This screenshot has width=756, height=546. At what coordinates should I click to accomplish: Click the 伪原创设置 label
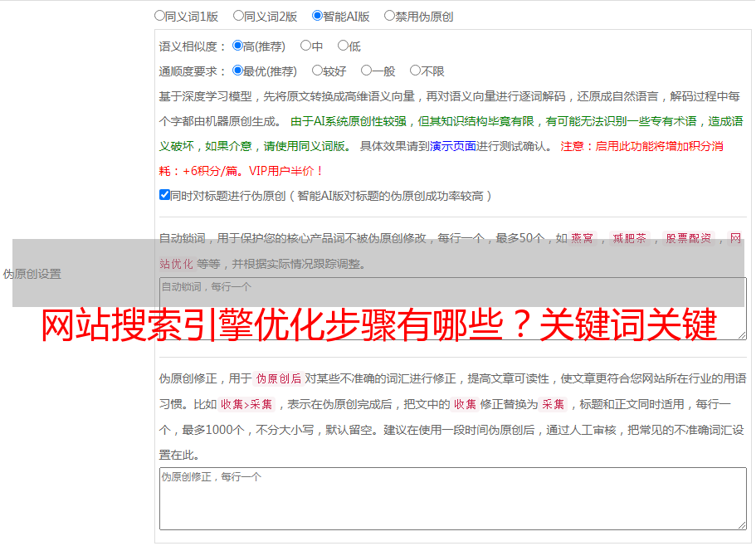(32, 274)
